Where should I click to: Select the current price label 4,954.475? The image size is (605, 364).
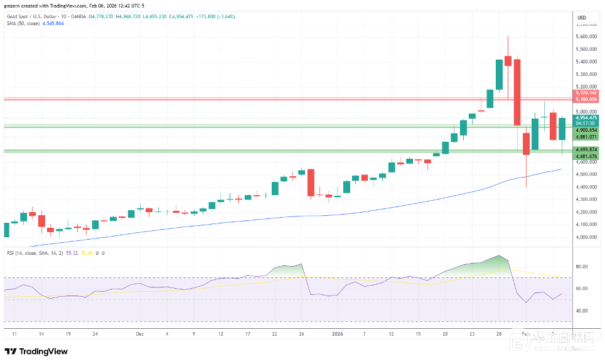pyautogui.click(x=586, y=117)
